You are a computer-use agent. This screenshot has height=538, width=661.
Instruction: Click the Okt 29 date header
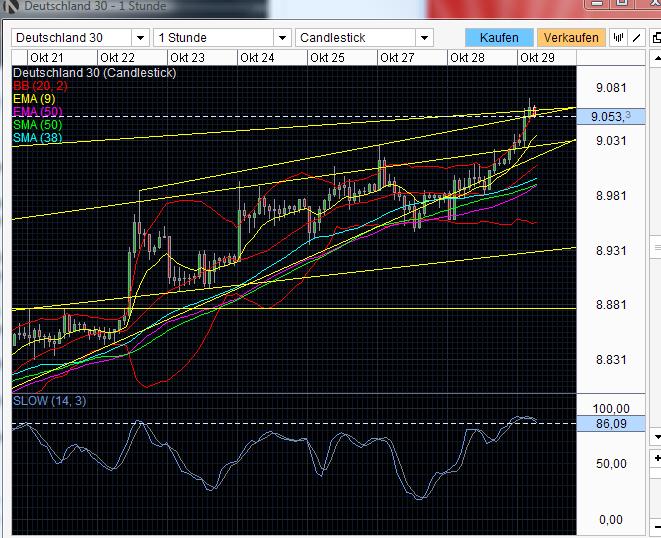pyautogui.click(x=537, y=57)
